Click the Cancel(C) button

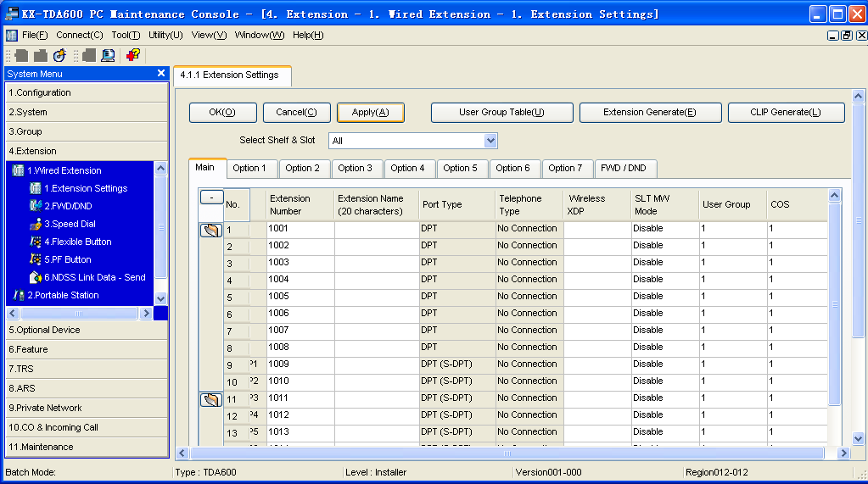click(296, 112)
